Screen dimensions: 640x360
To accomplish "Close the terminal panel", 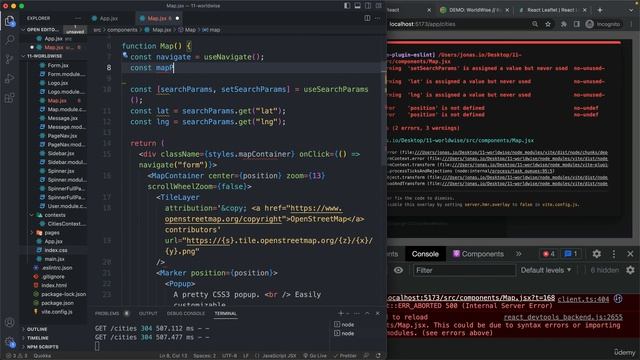I will pyautogui.click(x=378, y=313).
